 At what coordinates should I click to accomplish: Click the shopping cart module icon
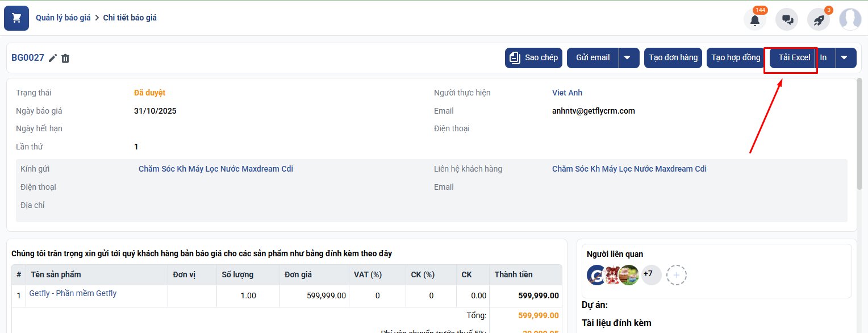tap(16, 18)
